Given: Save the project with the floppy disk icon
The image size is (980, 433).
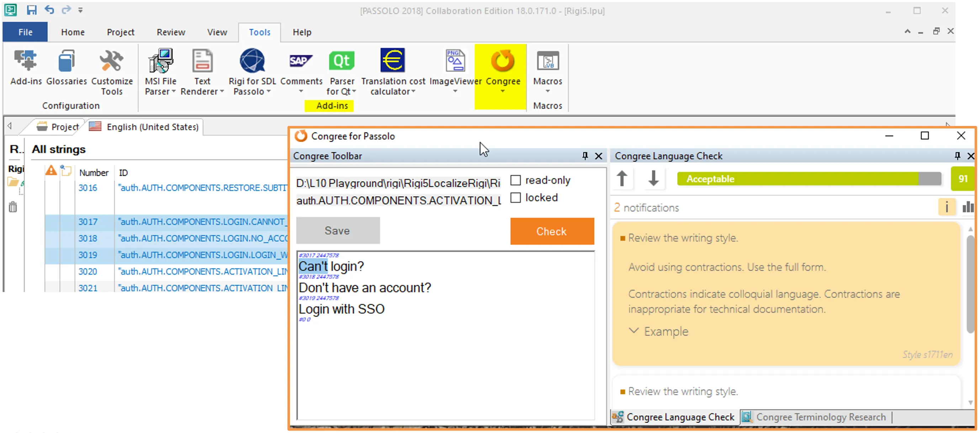Looking at the screenshot, I should [x=32, y=10].
